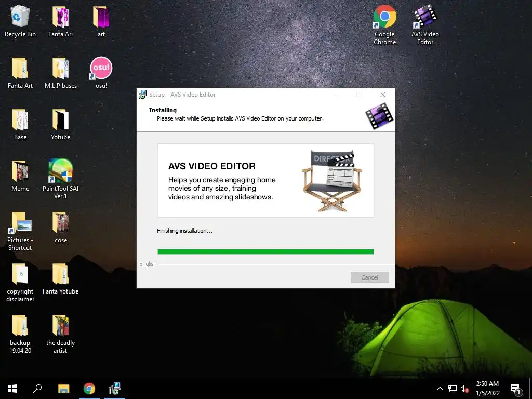Open File Explorer from the taskbar
532x399 pixels.
[x=63, y=389]
